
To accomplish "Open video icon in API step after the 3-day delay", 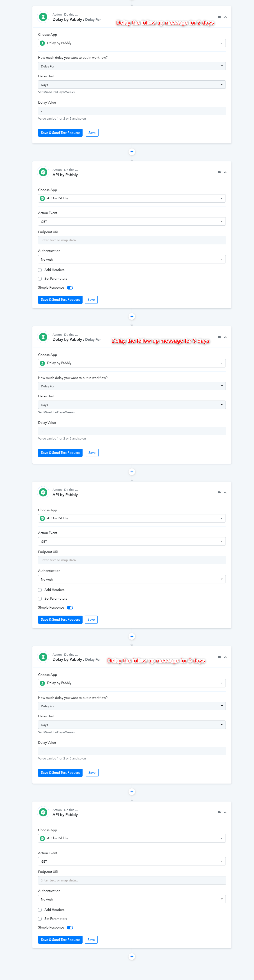I will (219, 492).
